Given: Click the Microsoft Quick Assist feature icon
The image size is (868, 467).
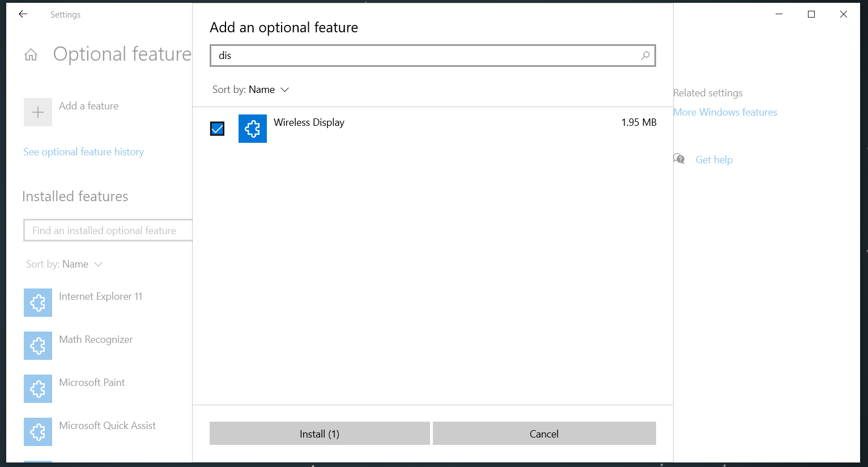Looking at the screenshot, I should pos(38,432).
